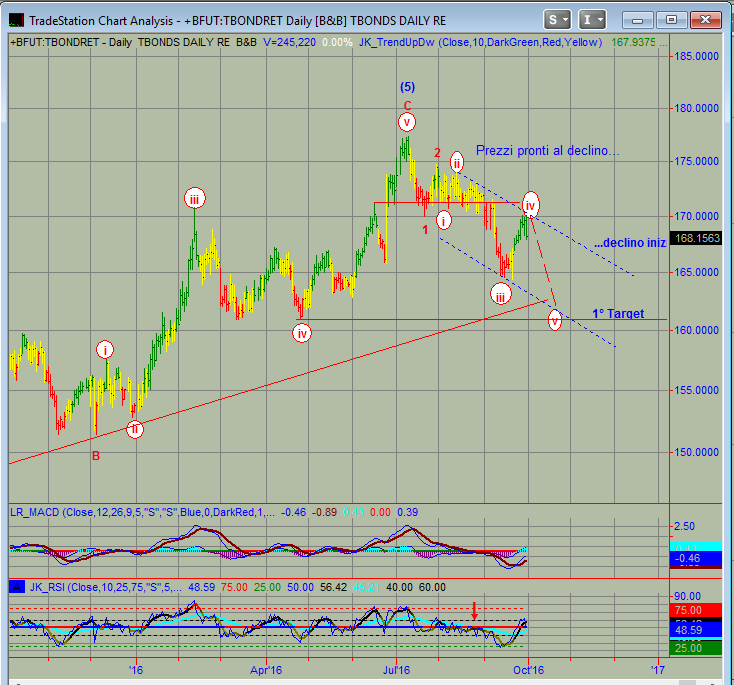734x685 pixels.
Task: Select the '...declino iniz' annotation
Action: 630,243
